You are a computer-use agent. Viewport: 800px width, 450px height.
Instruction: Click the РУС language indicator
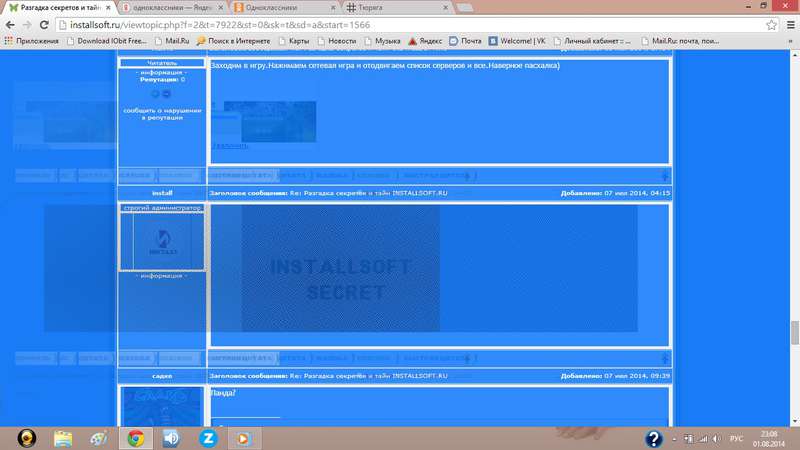click(737, 438)
